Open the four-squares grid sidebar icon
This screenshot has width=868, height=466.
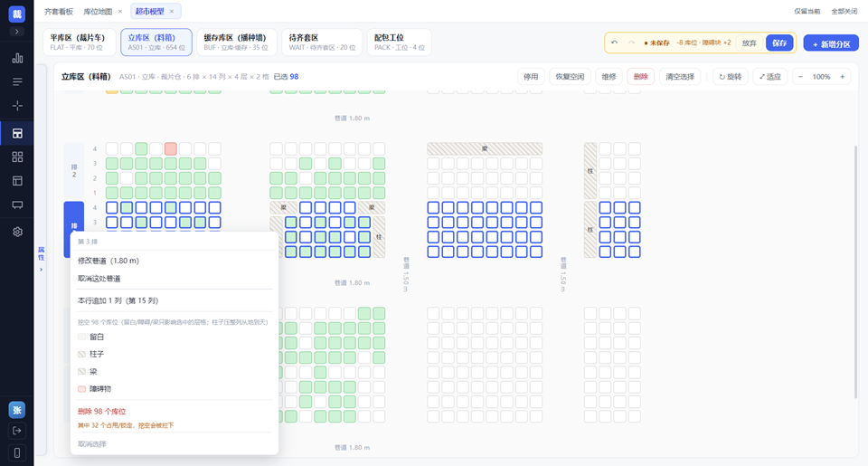pos(17,157)
